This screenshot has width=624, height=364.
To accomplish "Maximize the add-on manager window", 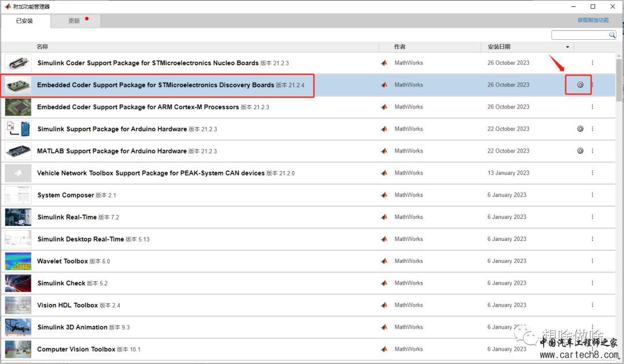I will click(593, 6).
